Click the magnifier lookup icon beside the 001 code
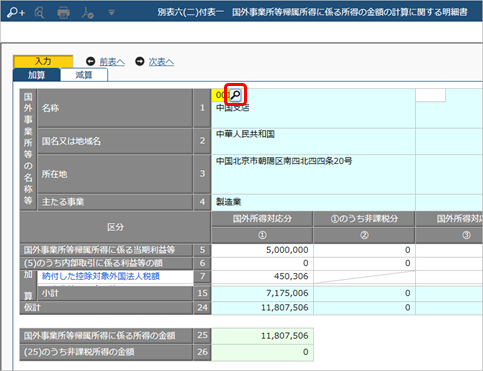The width and height of the screenshot is (483, 371). [x=235, y=95]
